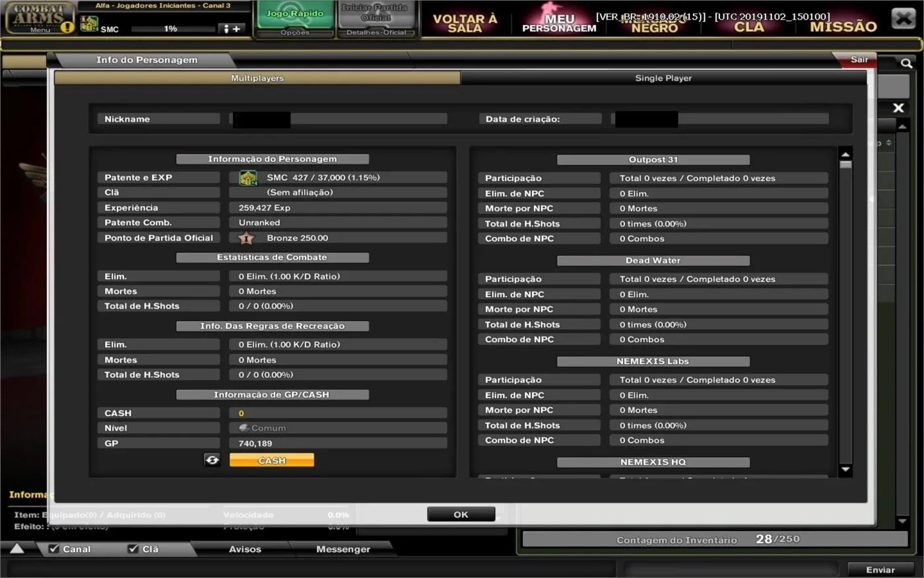Click the rank emblem beside SMC top-left
Image resolution: width=924 pixels, height=578 pixels.
pyautogui.click(x=88, y=24)
